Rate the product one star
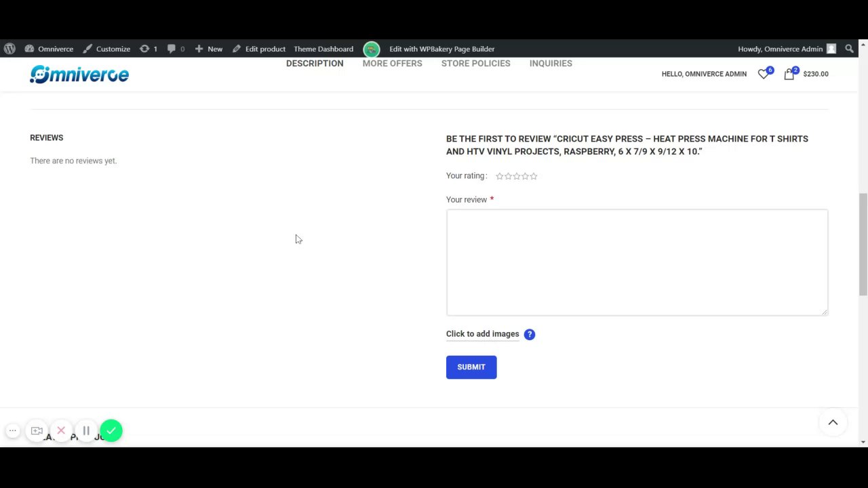 point(500,176)
